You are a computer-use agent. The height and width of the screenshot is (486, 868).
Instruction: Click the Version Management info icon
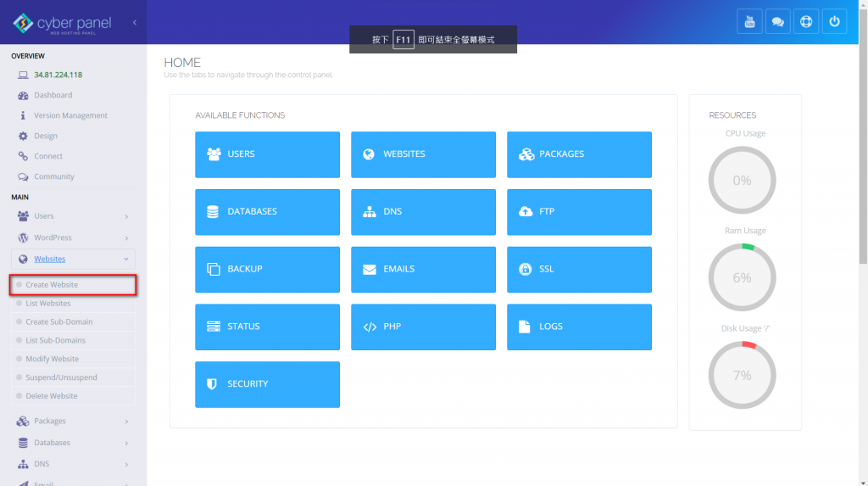tap(23, 115)
